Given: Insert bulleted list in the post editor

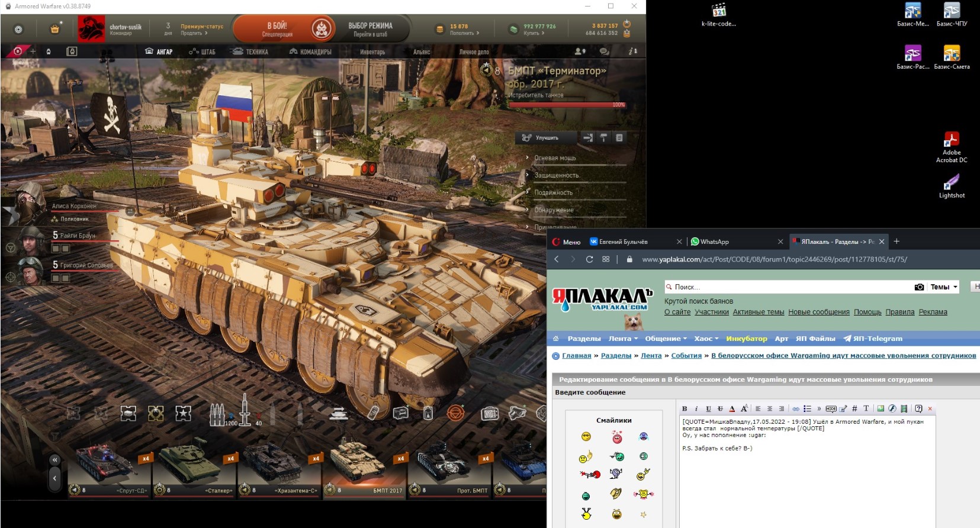Looking at the screenshot, I should 807,408.
